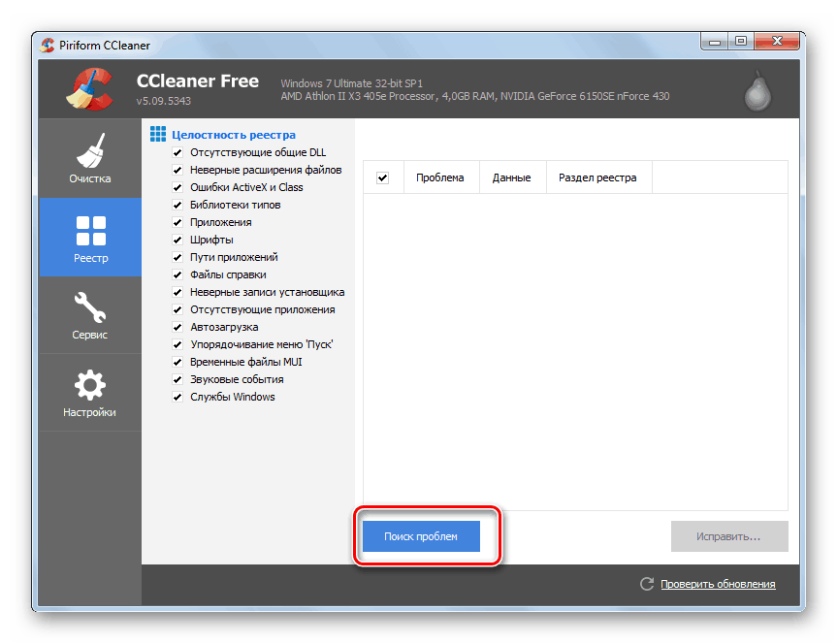Close the Piriform CCleaner window
Screen dimensions: 838x644
[x=777, y=41]
